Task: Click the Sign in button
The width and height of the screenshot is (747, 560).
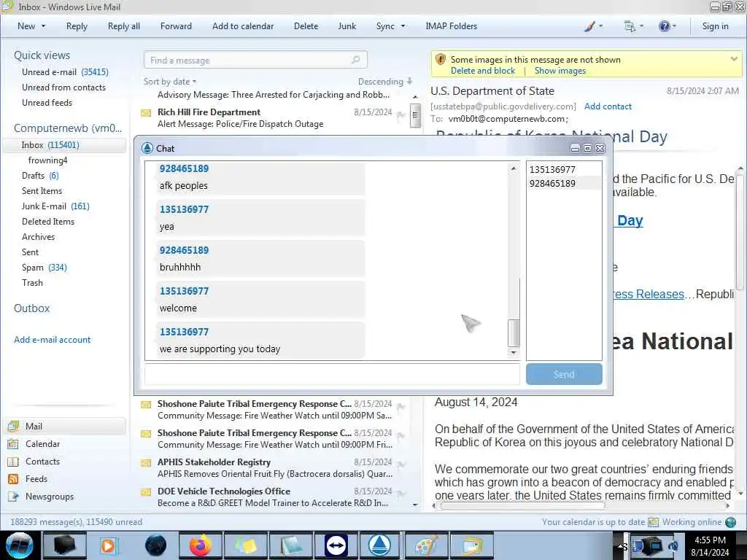Action: pos(715,26)
